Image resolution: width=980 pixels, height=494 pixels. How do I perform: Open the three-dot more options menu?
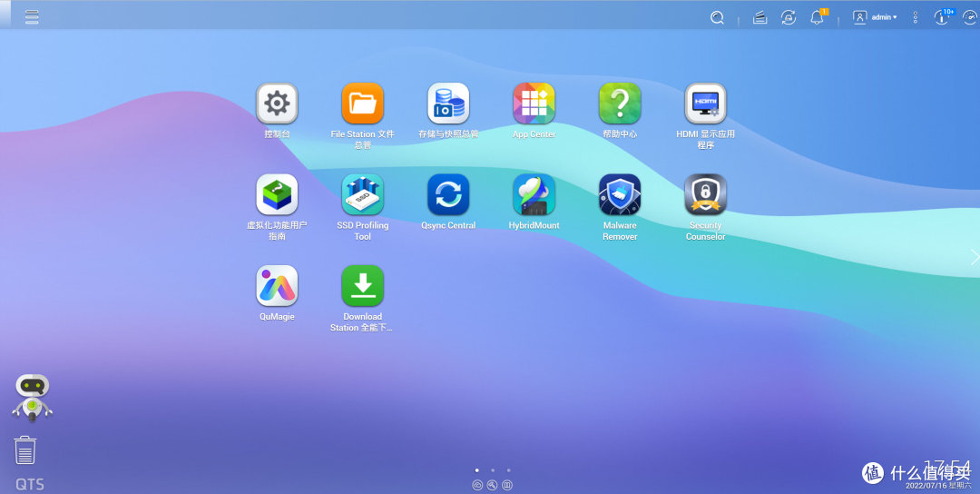click(915, 17)
